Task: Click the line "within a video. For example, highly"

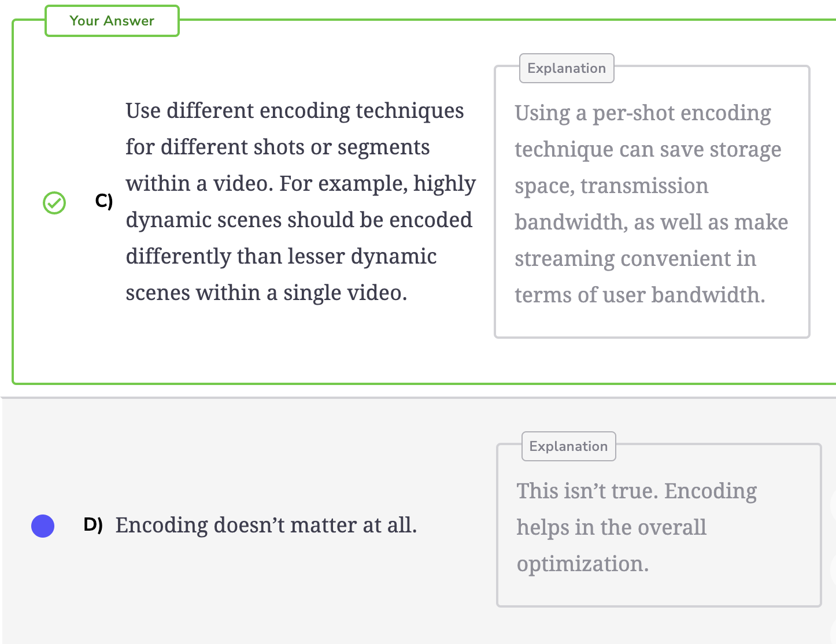Action: (x=301, y=183)
